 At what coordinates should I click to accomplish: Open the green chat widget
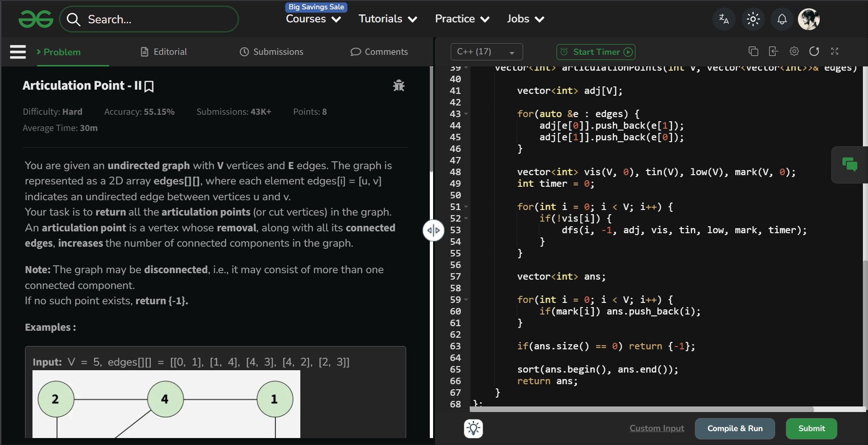(849, 164)
